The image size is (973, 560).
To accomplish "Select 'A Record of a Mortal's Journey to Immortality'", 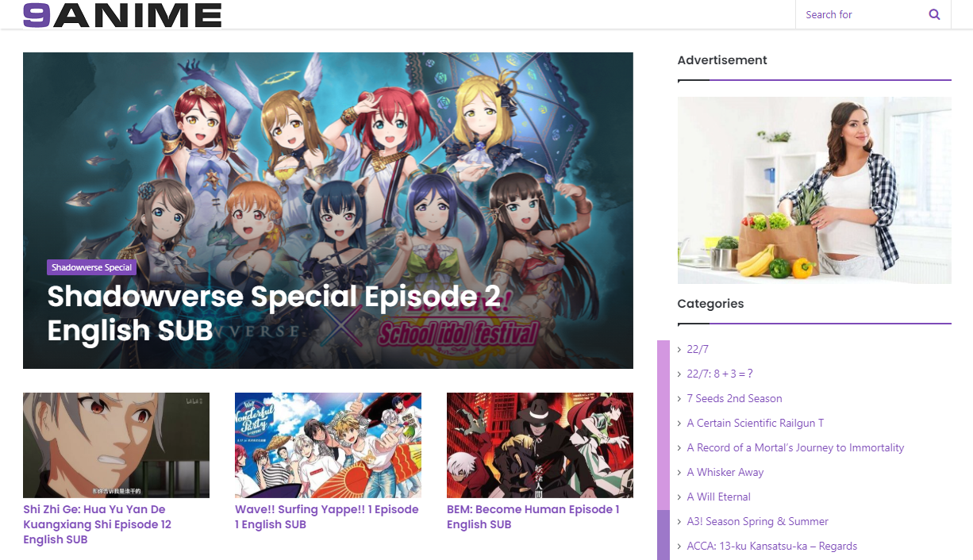I will pyautogui.click(x=795, y=447).
